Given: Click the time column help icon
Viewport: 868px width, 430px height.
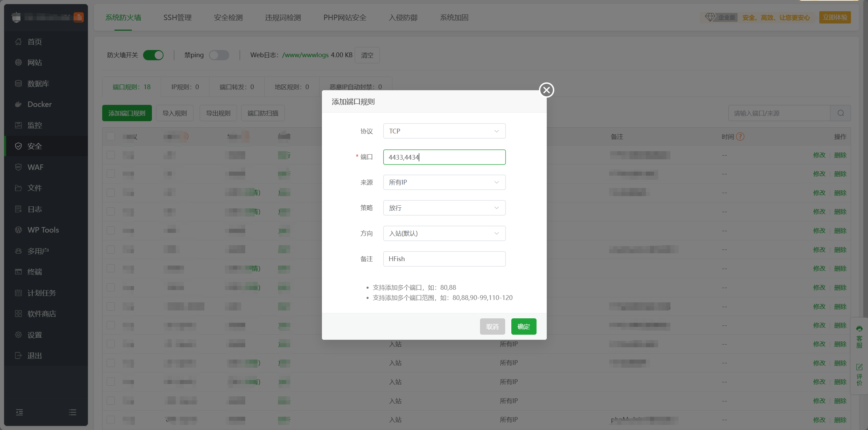Looking at the screenshot, I should coord(740,137).
